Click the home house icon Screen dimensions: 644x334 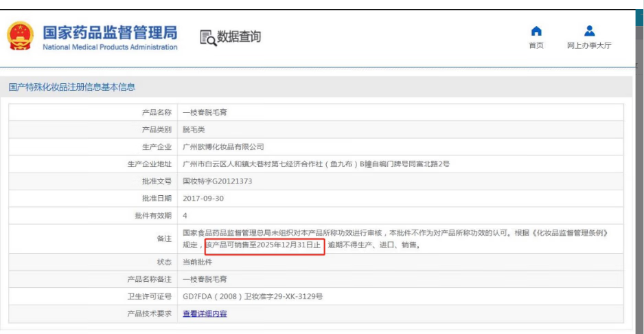[536, 31]
